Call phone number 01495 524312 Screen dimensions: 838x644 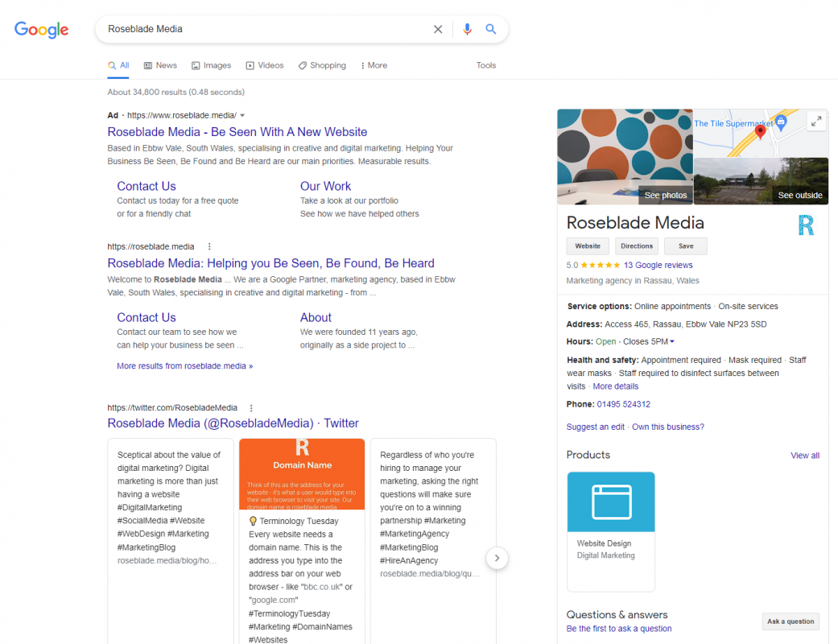point(624,405)
